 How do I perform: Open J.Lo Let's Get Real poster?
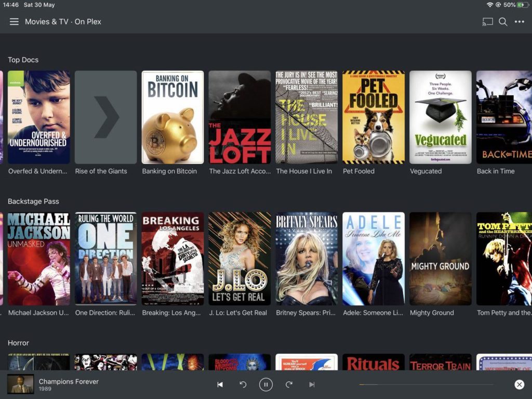240,259
